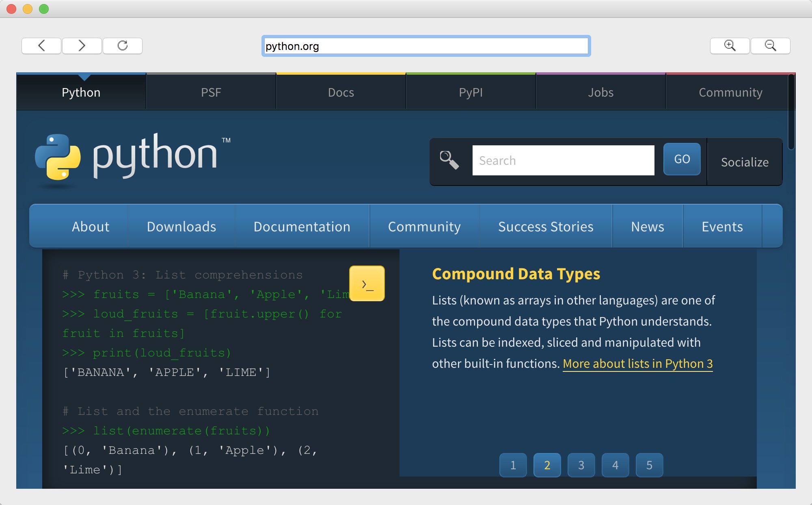Expand the Socialize menu

pyautogui.click(x=745, y=162)
